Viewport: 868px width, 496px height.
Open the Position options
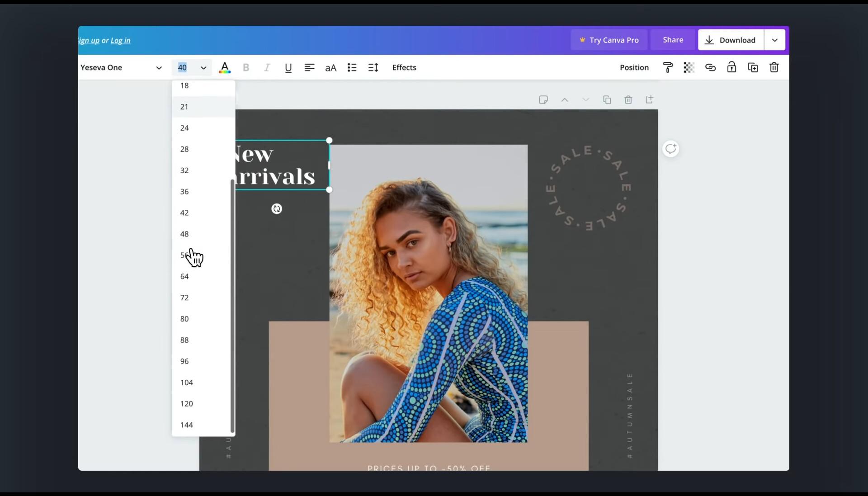[x=634, y=67]
